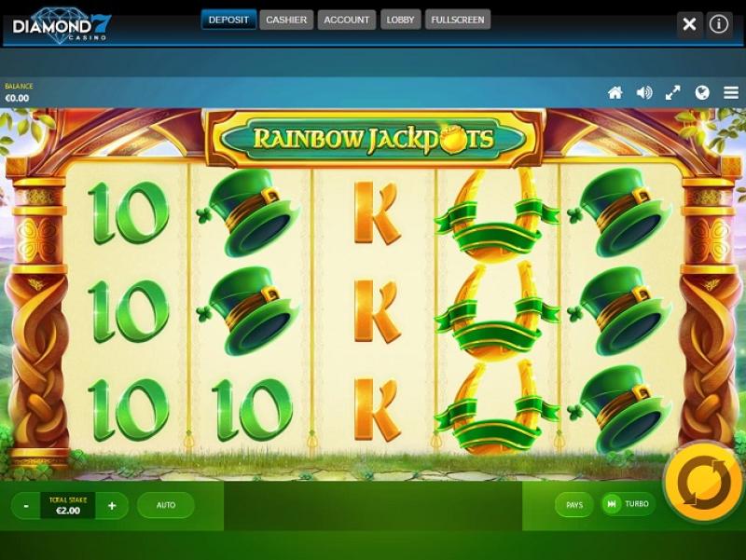Open the hamburger menu icon
Image resolution: width=746 pixels, height=560 pixels.
pyautogui.click(x=731, y=92)
